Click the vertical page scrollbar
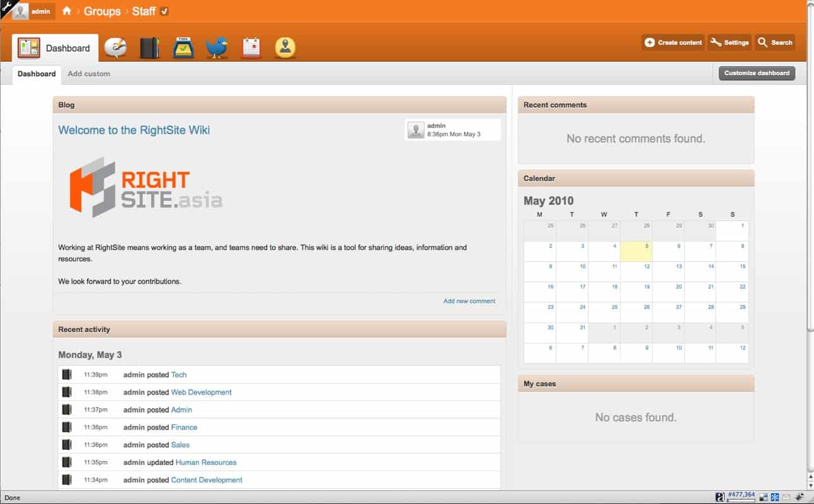Image resolution: width=814 pixels, height=504 pixels. tap(810, 189)
